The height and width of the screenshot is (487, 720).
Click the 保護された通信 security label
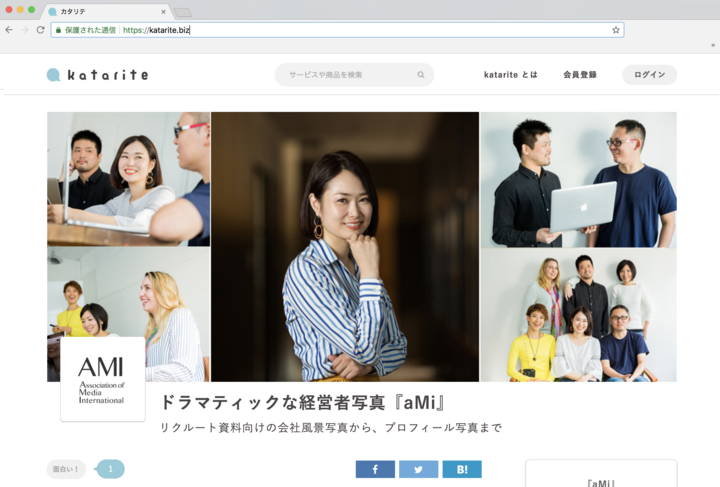pos(90,30)
